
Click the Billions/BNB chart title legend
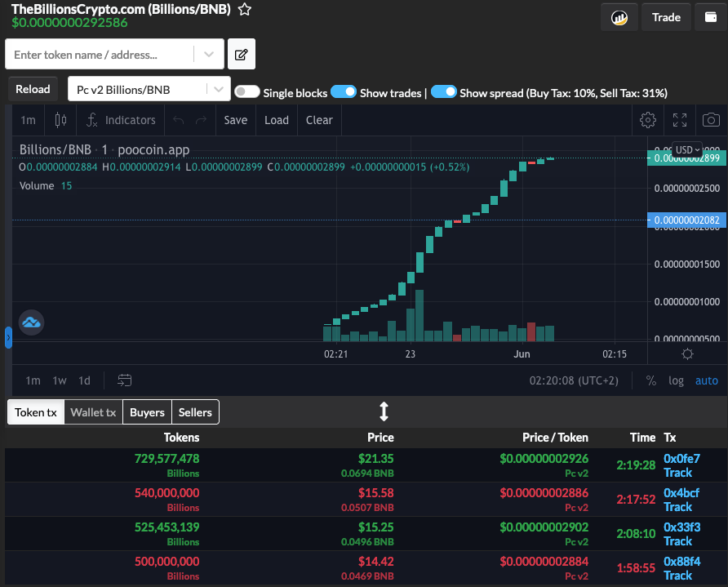click(104, 149)
